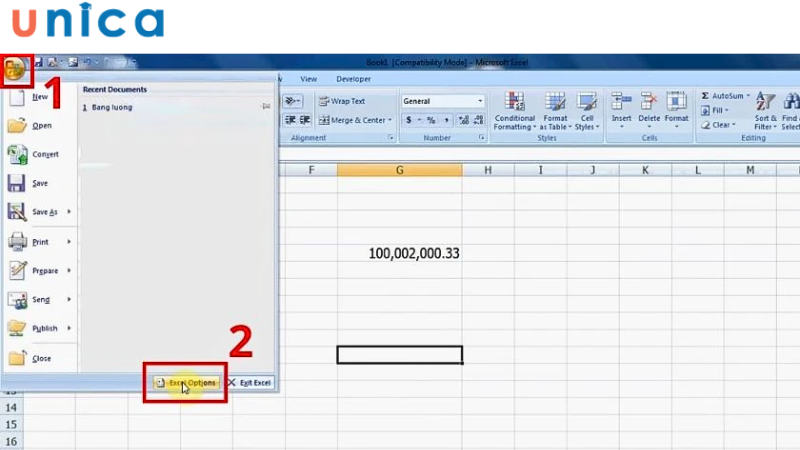Switch to the Developer ribbon tab
Viewport: 800px width, 450px height.
tap(353, 79)
